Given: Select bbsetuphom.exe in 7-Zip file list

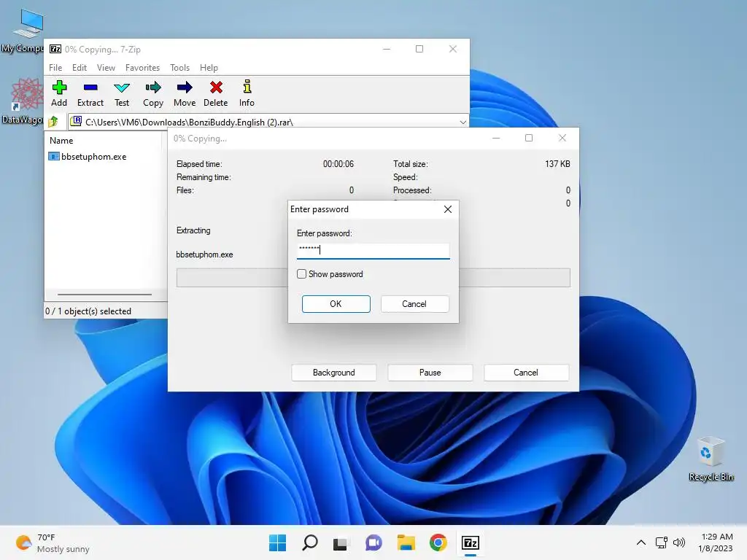Looking at the screenshot, I should (x=88, y=157).
